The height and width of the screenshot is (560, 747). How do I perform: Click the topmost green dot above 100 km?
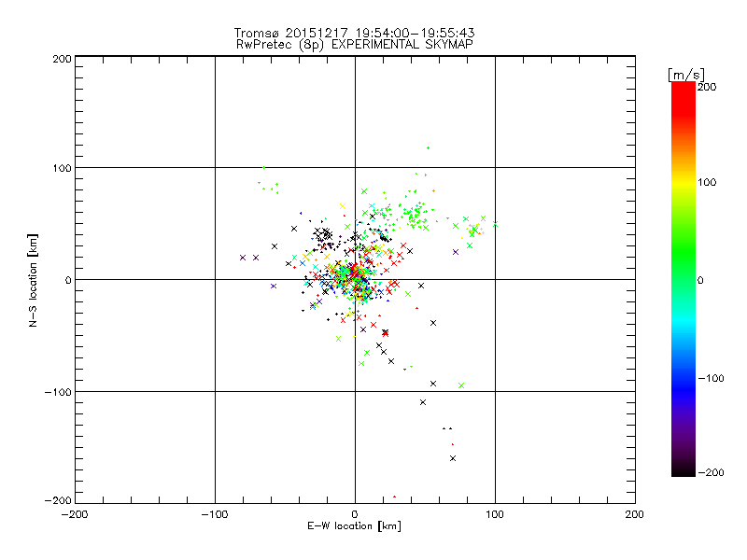428,148
